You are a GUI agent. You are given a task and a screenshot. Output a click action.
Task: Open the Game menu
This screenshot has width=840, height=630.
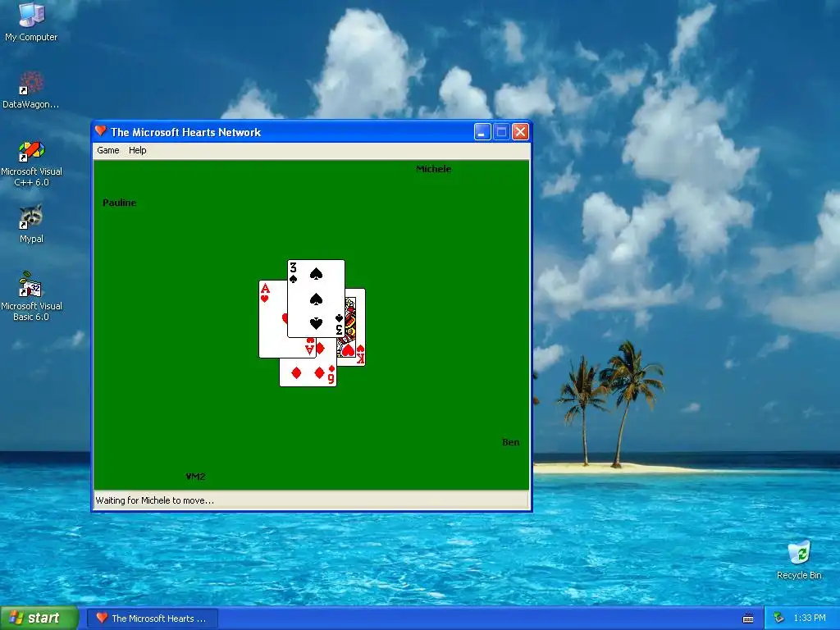click(x=107, y=151)
